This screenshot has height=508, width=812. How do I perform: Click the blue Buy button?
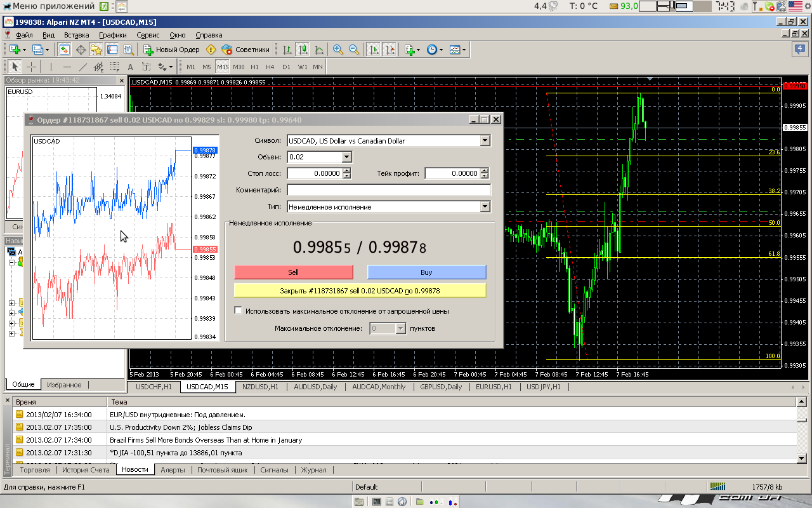[426, 272]
